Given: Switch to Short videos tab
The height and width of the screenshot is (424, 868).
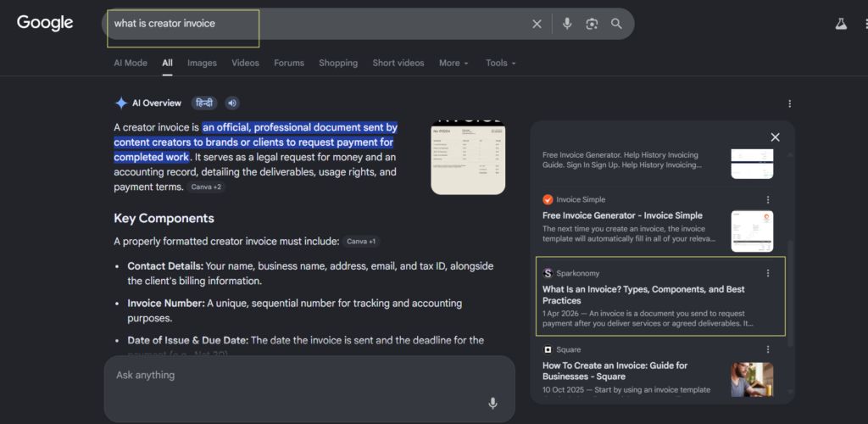Looking at the screenshot, I should [x=398, y=63].
